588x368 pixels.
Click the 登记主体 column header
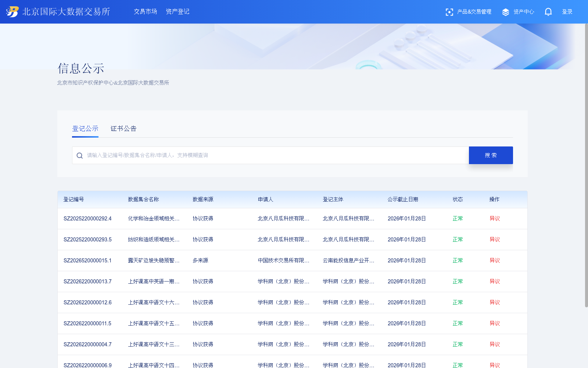click(333, 199)
